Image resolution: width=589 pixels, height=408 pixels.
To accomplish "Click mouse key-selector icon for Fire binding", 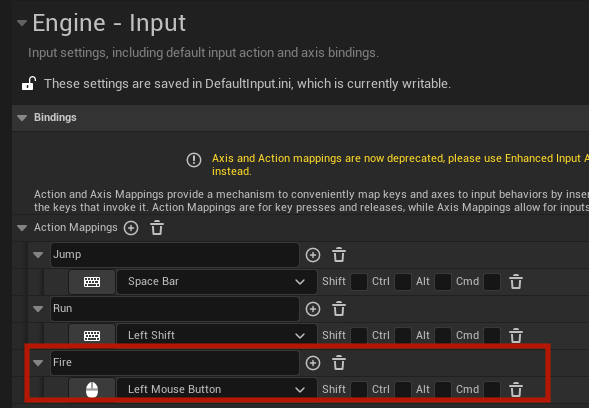I will [x=92, y=389].
